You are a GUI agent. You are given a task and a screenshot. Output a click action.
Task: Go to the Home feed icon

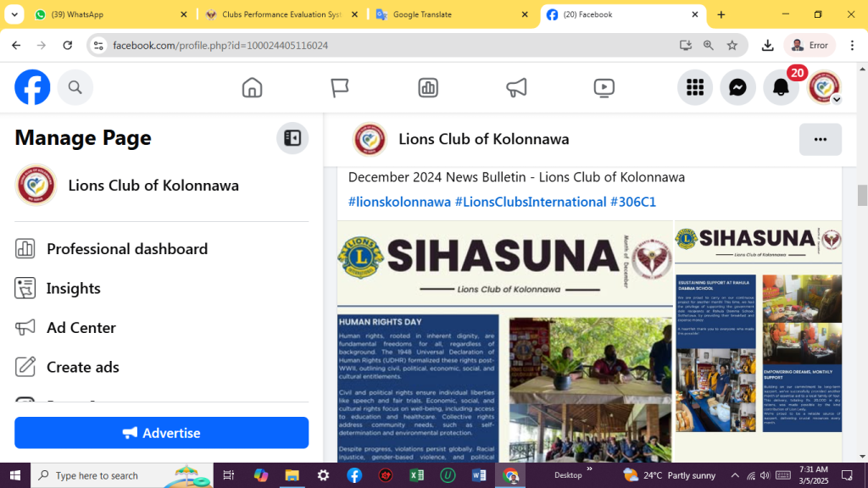252,87
